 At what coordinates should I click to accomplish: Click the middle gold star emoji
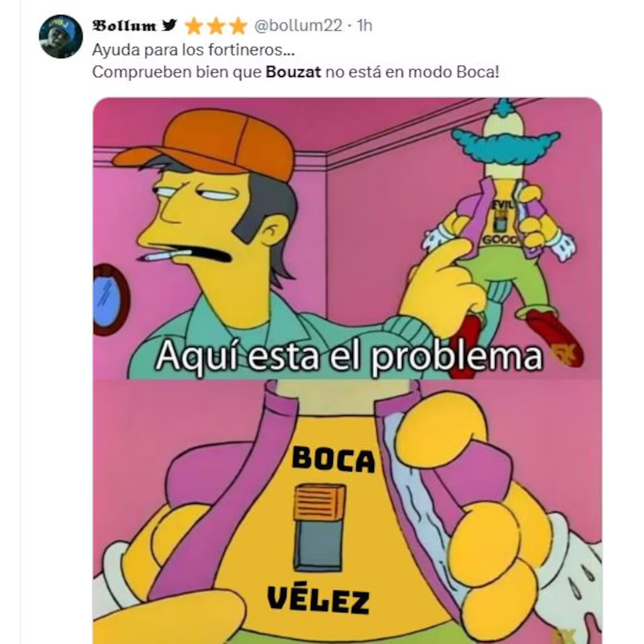(216, 26)
